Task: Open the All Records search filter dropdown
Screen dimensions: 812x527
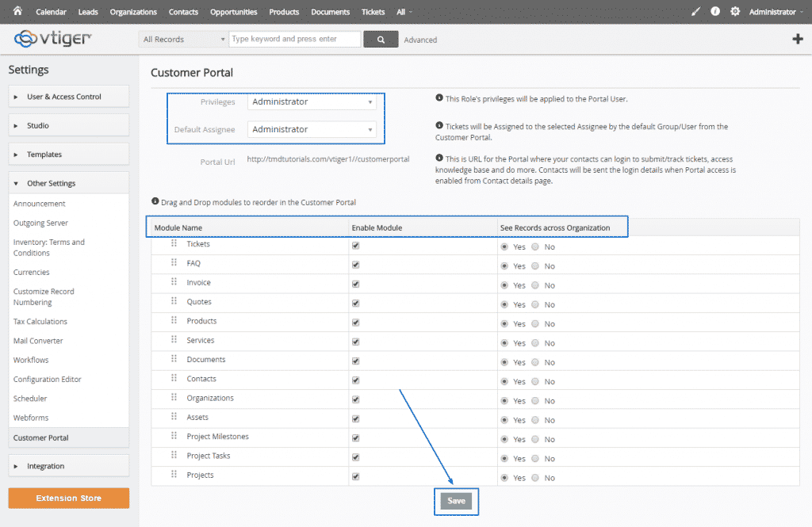Action: click(x=182, y=39)
